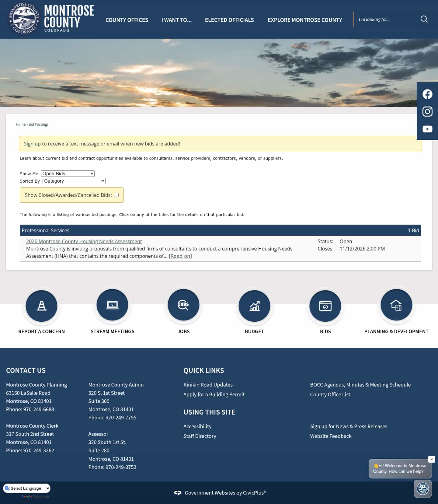
Task: Open the Show Me Open Bids dropdown
Action: pos(68,173)
